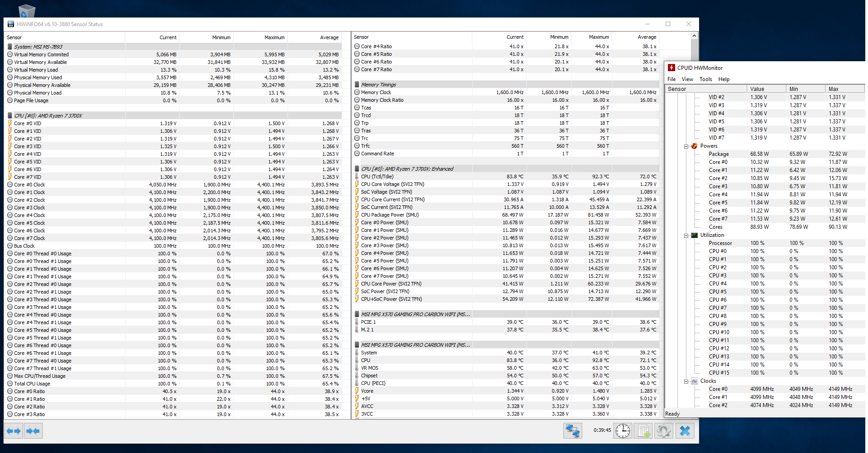Viewport: 868px width, 453px height.
Task: Select the M.2 1 temperature row
Action: 506,330
